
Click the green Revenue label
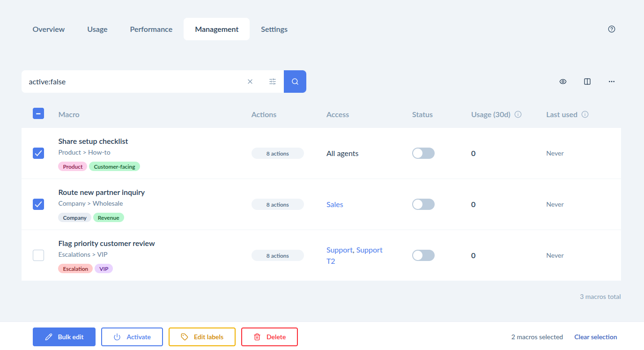[x=109, y=217]
